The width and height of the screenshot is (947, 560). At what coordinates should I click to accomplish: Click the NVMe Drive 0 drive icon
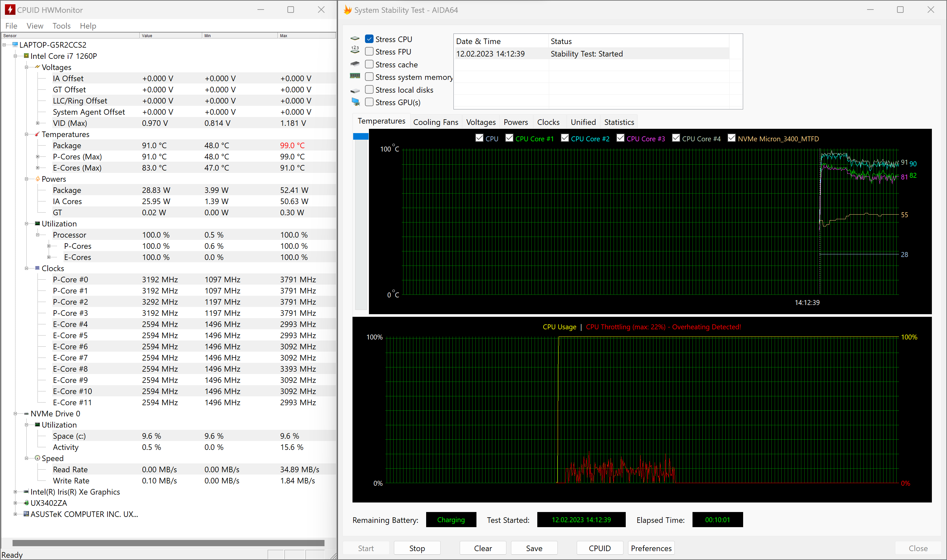pyautogui.click(x=26, y=413)
